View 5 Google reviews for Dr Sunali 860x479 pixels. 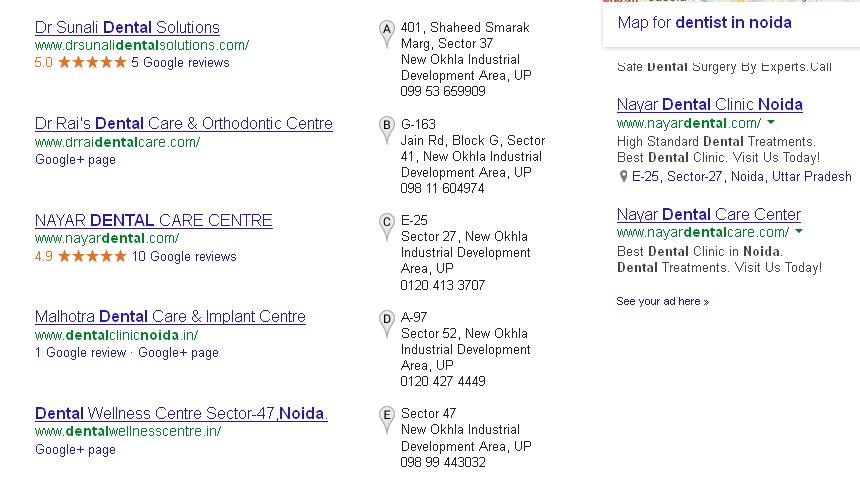(180, 62)
